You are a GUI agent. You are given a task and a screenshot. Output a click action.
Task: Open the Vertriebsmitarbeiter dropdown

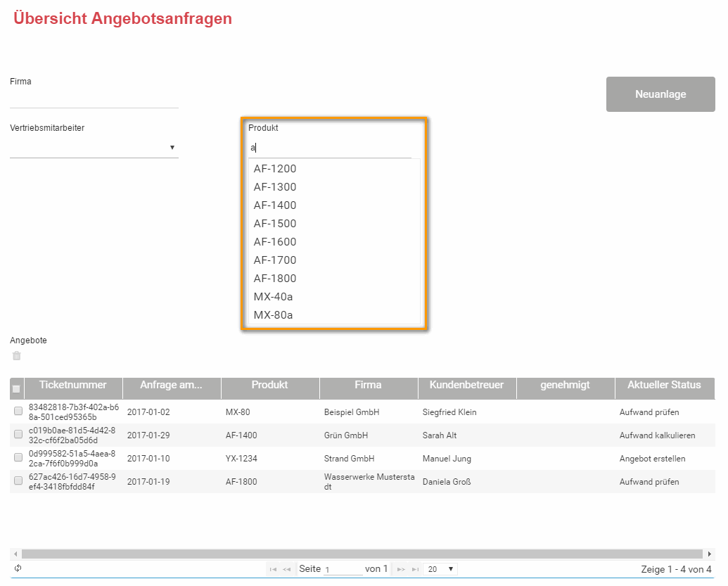94,148
